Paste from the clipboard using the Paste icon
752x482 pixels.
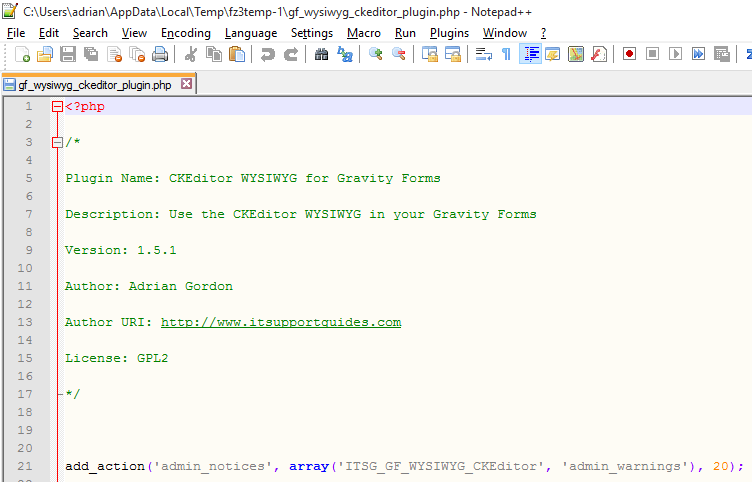click(237, 54)
